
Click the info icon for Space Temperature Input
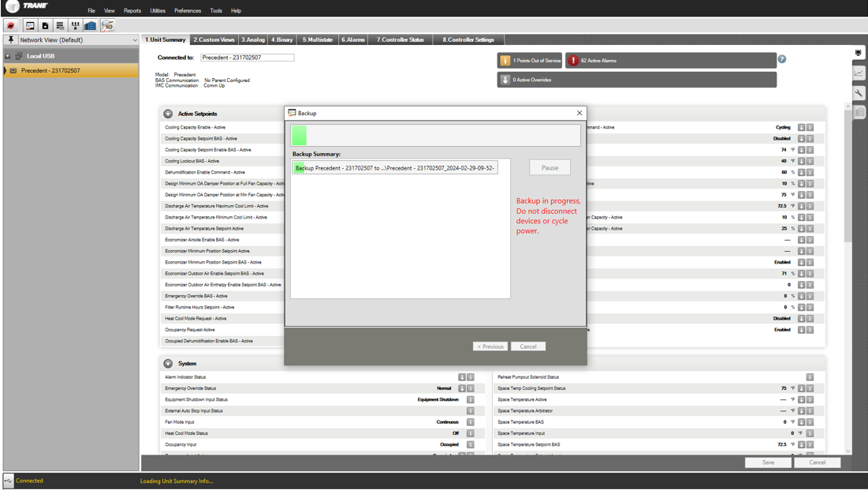[810, 433]
